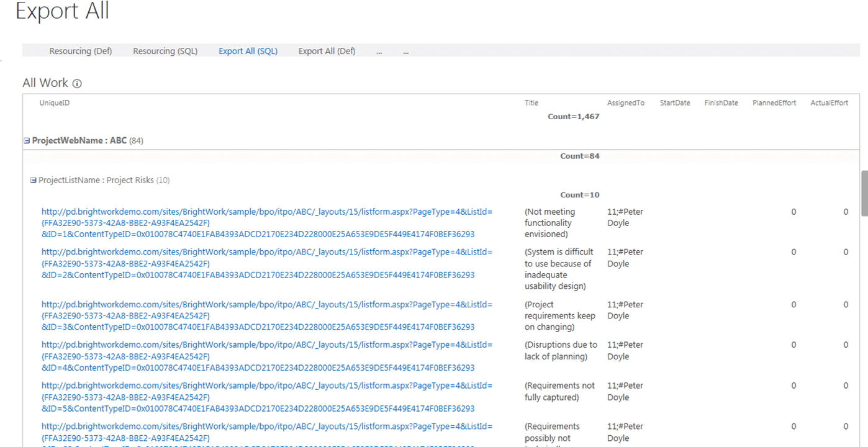Click the vertical scrollbar thumb
This screenshot has height=447, width=868.
864,193
